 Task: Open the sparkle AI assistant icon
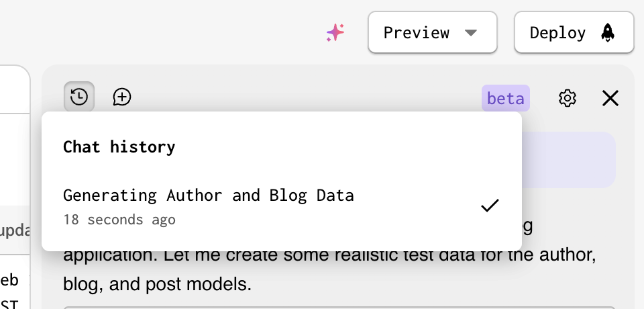(335, 32)
